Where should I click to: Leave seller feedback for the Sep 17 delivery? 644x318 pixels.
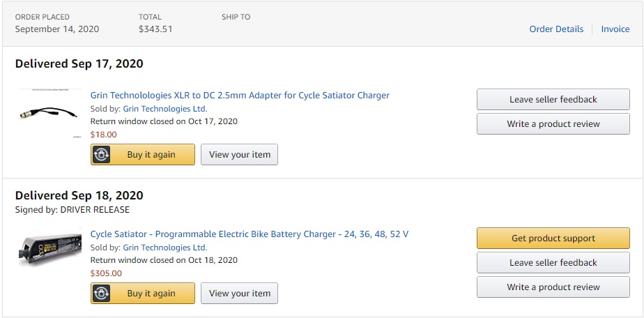pyautogui.click(x=553, y=100)
